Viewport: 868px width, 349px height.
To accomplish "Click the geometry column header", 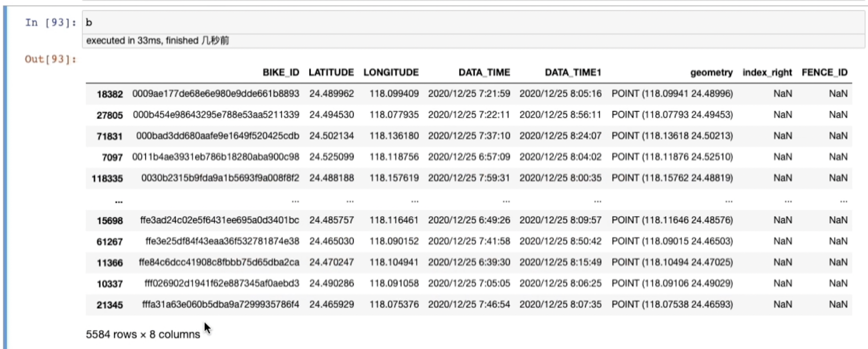I will [x=711, y=72].
